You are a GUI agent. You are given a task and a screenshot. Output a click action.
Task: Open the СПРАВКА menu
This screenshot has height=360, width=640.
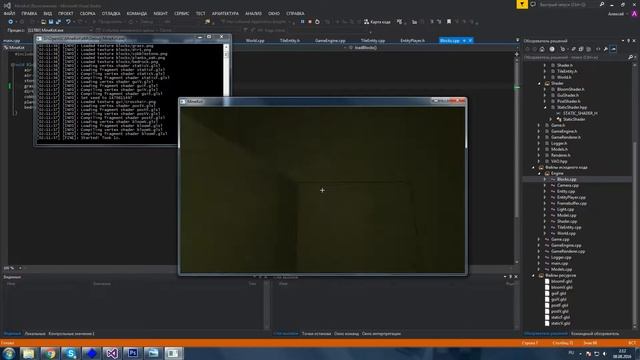point(295,13)
